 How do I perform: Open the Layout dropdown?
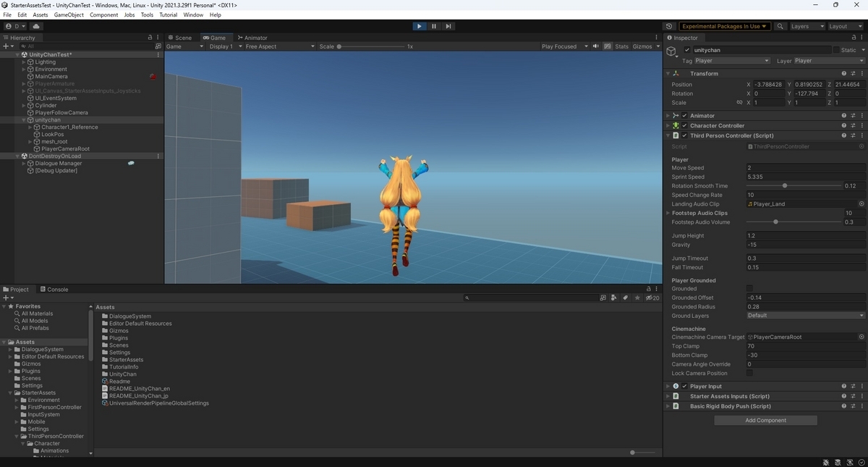(x=846, y=26)
